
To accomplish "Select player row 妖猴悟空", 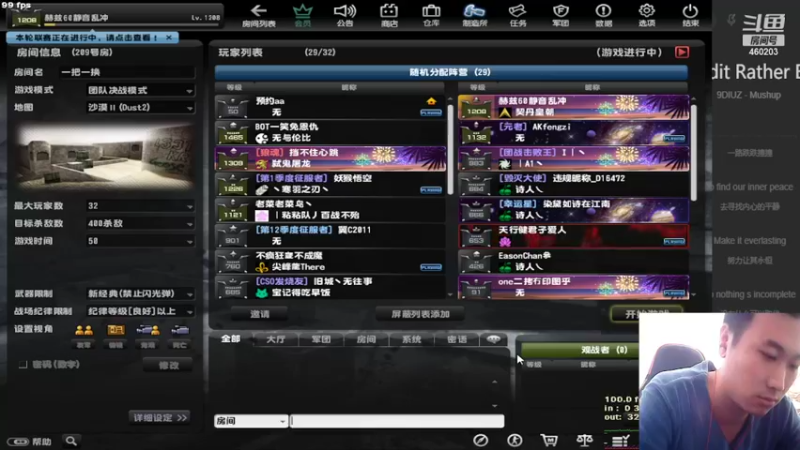I will coord(330,184).
